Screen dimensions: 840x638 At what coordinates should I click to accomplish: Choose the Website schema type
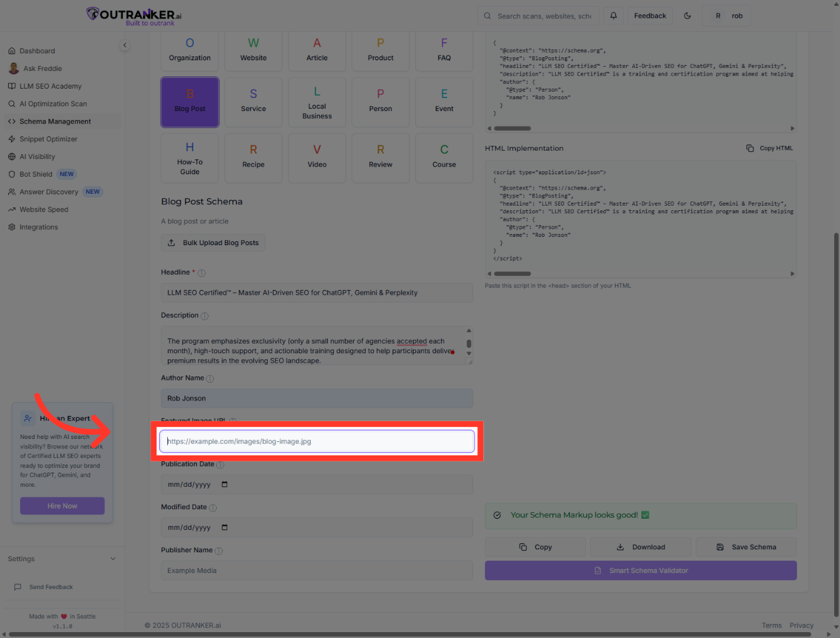(253, 51)
